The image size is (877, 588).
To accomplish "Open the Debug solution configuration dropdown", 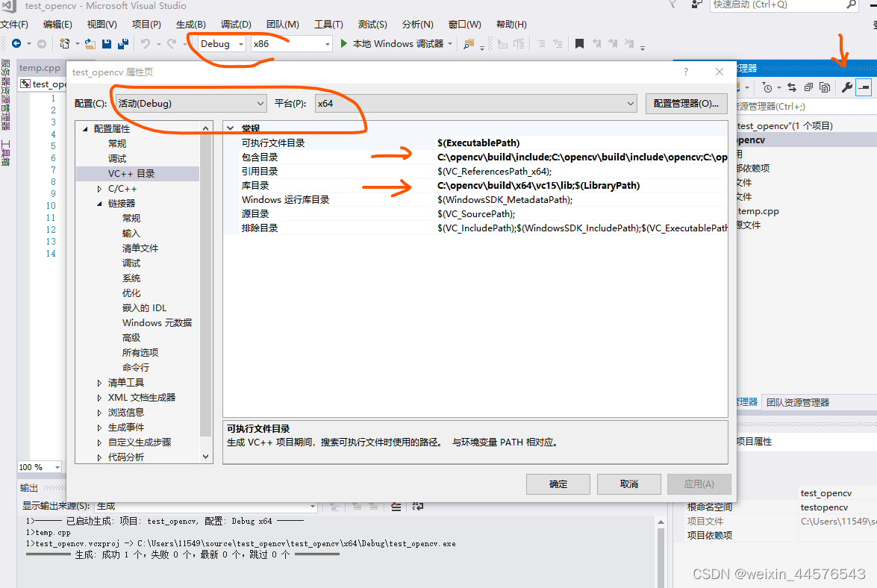I will point(222,43).
